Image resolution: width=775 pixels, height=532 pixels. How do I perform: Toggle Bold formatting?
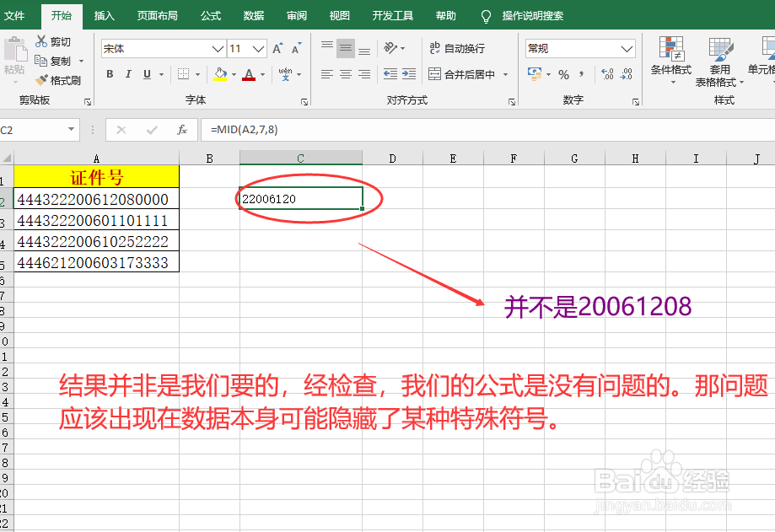[109, 74]
